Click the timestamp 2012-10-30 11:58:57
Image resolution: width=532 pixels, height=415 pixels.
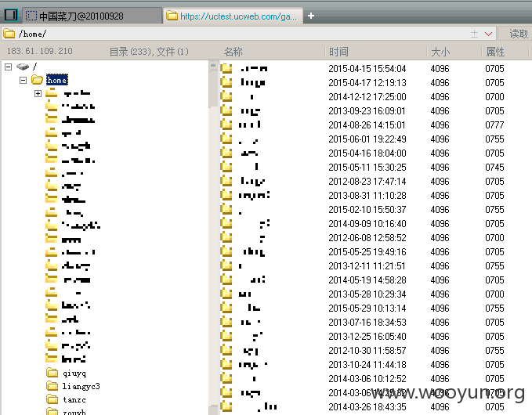(x=367, y=350)
